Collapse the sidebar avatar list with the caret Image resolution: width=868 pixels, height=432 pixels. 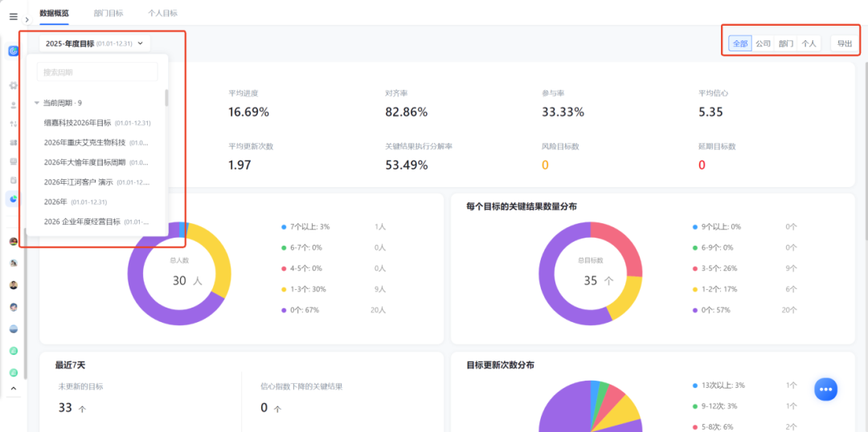pos(14,389)
